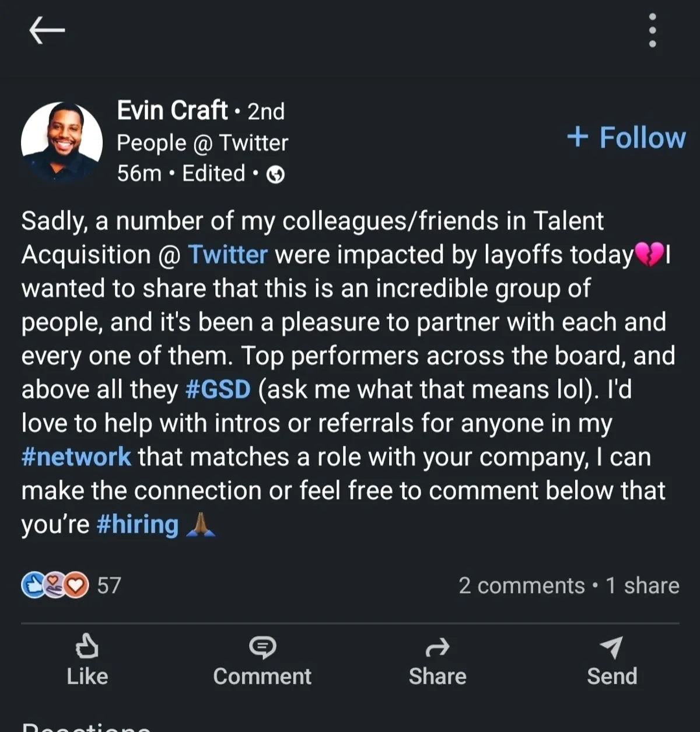View the 1 share count

(x=642, y=585)
